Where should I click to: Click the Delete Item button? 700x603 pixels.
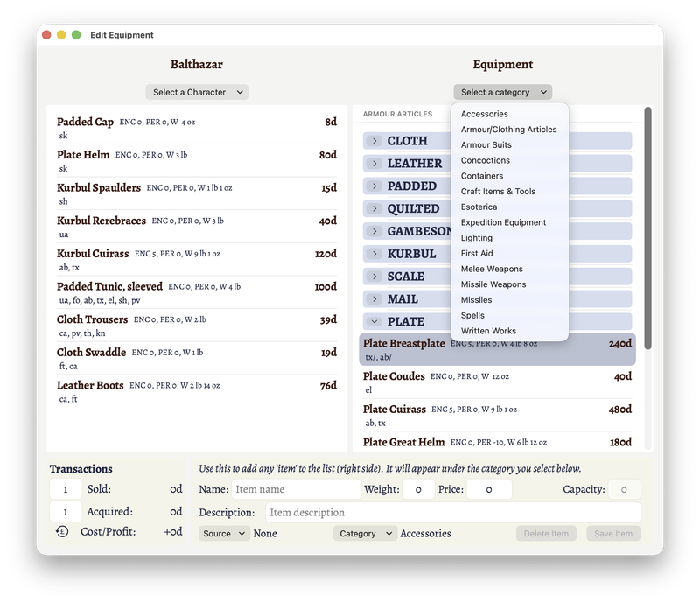click(x=547, y=534)
